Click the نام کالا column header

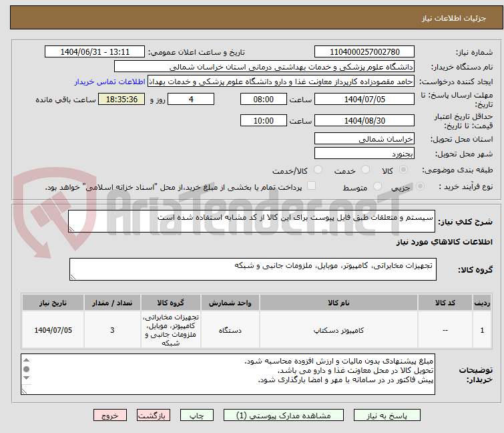pyautogui.click(x=338, y=303)
